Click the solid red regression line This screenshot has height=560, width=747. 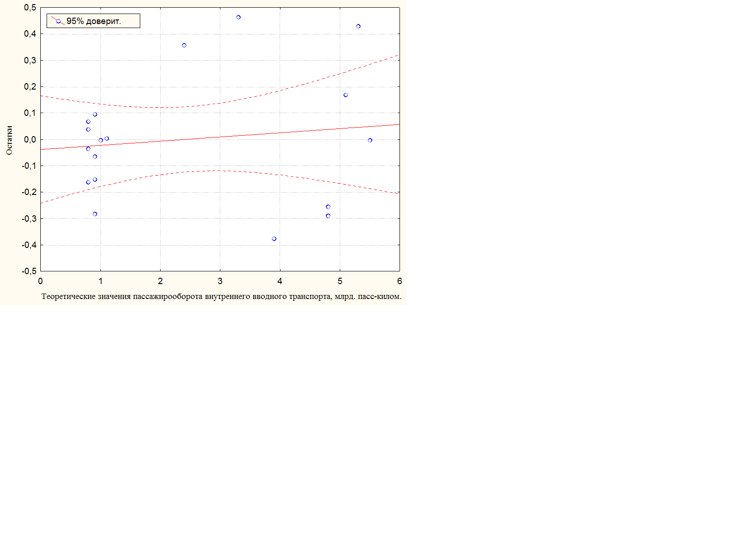[x=220, y=137]
